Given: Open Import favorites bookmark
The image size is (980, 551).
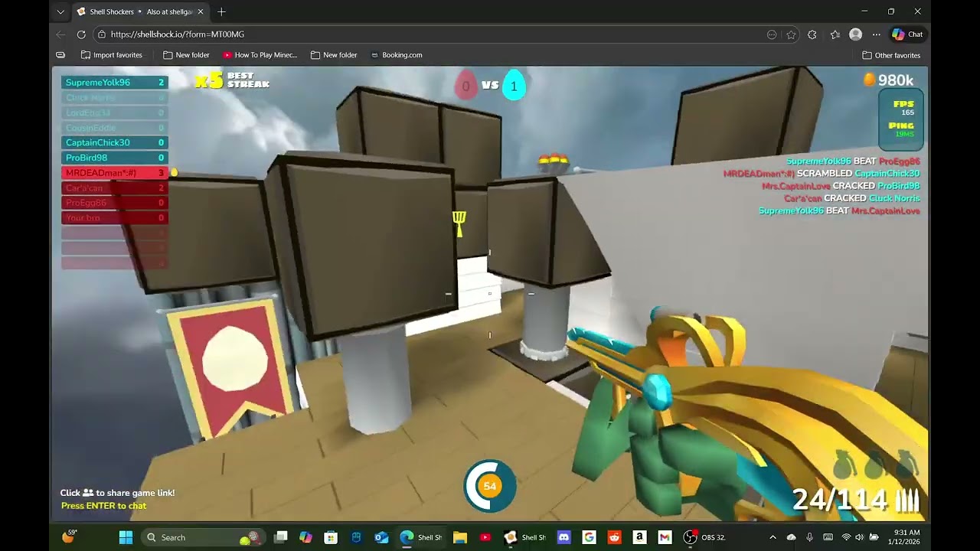Looking at the screenshot, I should tap(112, 55).
